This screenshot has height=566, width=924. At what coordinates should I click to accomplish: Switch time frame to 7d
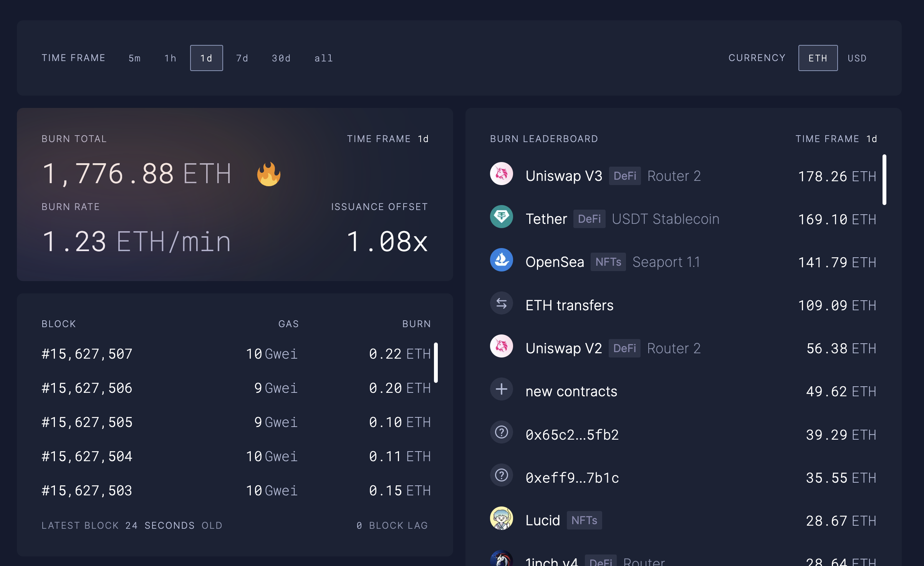242,58
